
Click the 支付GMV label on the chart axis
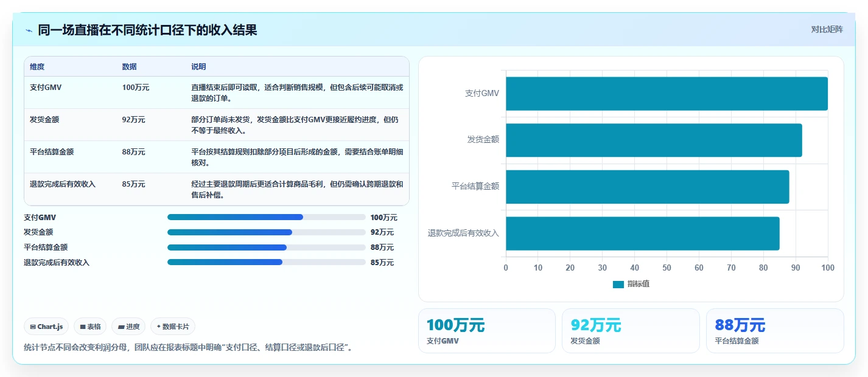click(x=482, y=94)
